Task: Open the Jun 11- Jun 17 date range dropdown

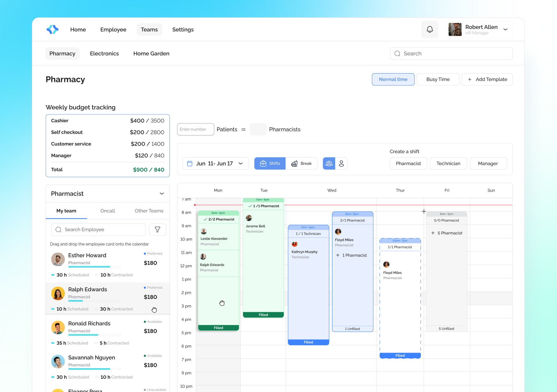Action: click(x=215, y=163)
